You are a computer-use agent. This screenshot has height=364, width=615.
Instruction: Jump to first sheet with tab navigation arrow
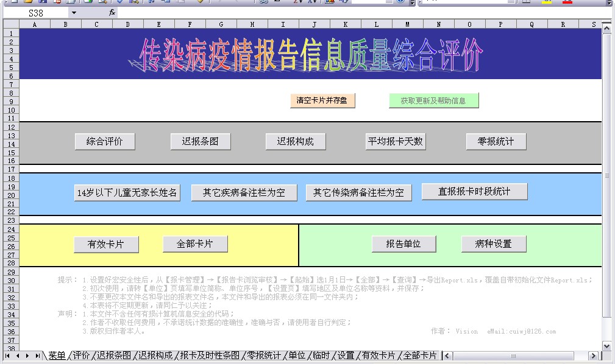8,355
